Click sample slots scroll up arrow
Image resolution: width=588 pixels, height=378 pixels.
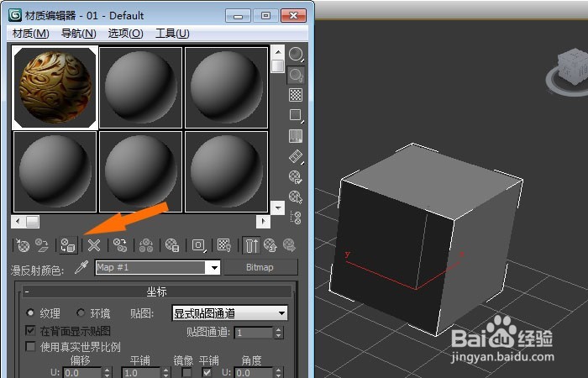pos(278,52)
